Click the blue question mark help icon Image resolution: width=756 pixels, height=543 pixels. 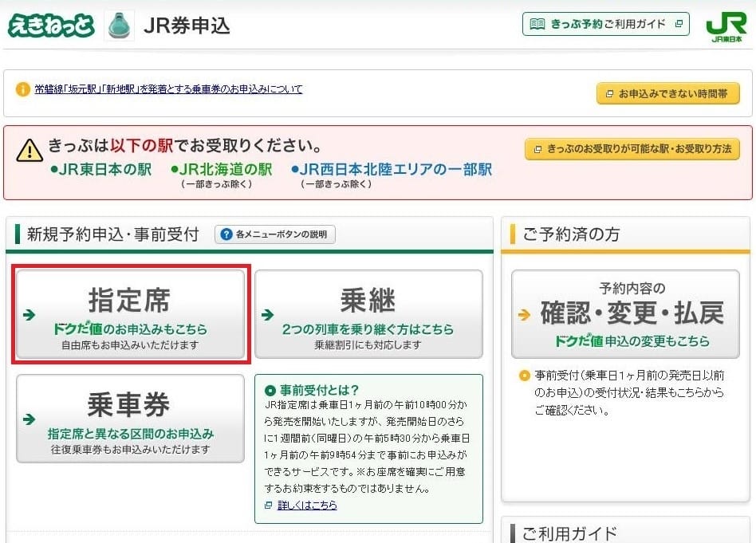click(x=226, y=234)
